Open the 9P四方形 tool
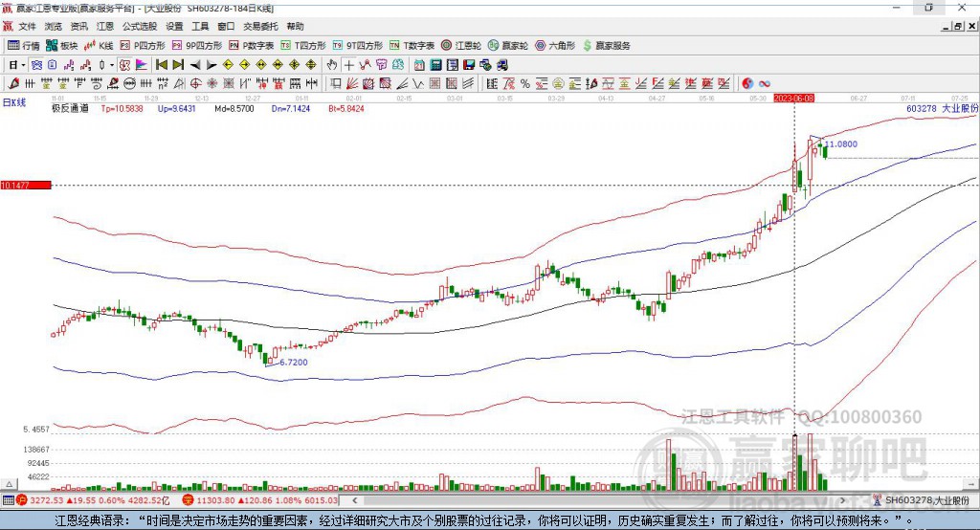 (196, 46)
